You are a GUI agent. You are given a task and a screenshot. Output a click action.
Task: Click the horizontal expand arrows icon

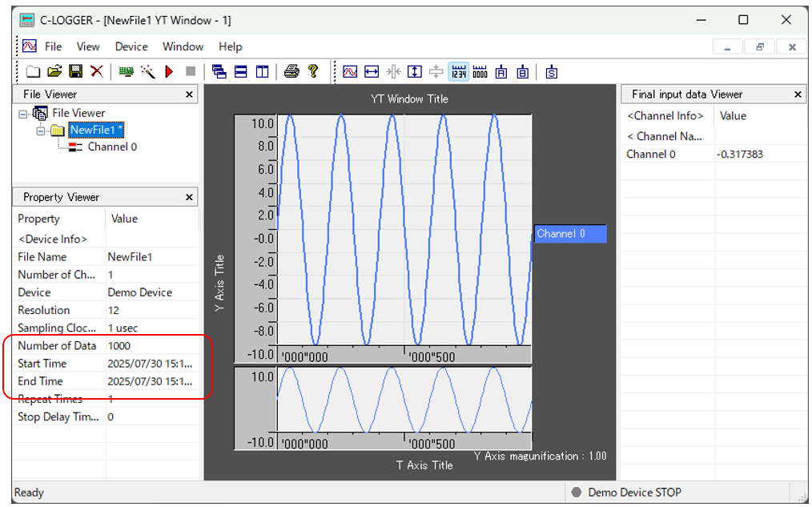click(372, 71)
